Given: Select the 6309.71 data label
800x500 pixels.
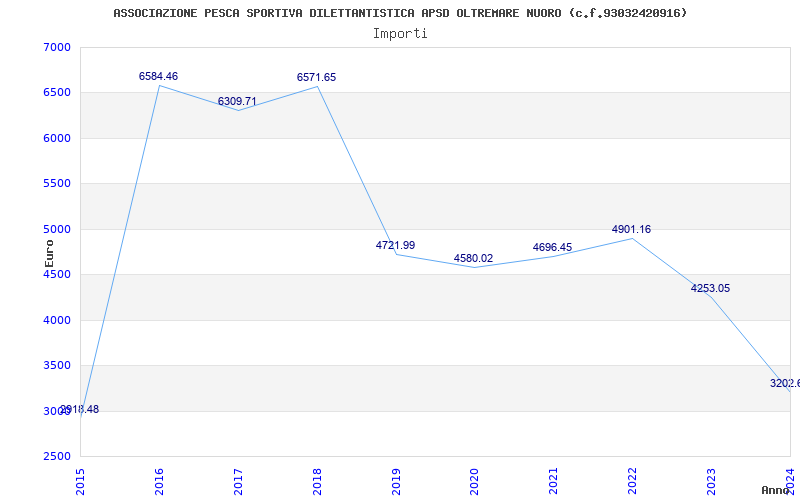Looking at the screenshot, I should click(237, 101).
